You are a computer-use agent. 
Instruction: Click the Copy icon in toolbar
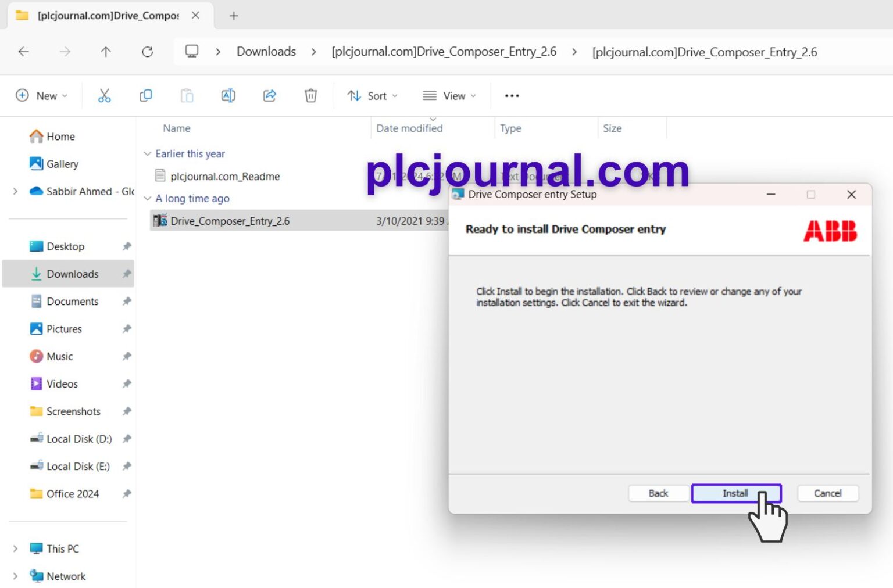pyautogui.click(x=145, y=96)
